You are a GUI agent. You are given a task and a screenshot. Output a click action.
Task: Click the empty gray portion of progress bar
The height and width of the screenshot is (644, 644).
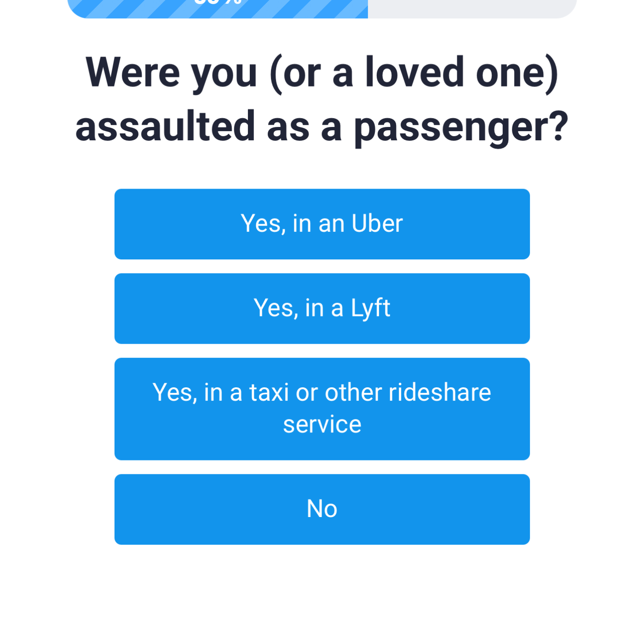pyautogui.click(x=472, y=8)
